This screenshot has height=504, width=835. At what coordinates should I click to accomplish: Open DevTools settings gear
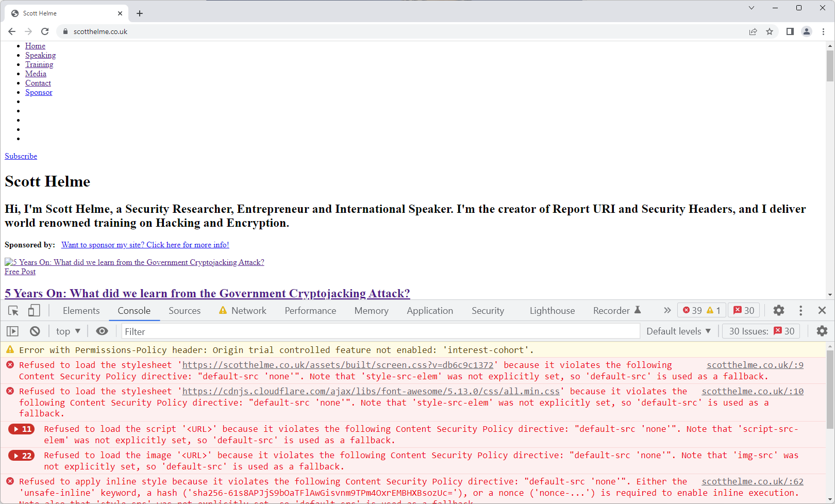point(778,310)
